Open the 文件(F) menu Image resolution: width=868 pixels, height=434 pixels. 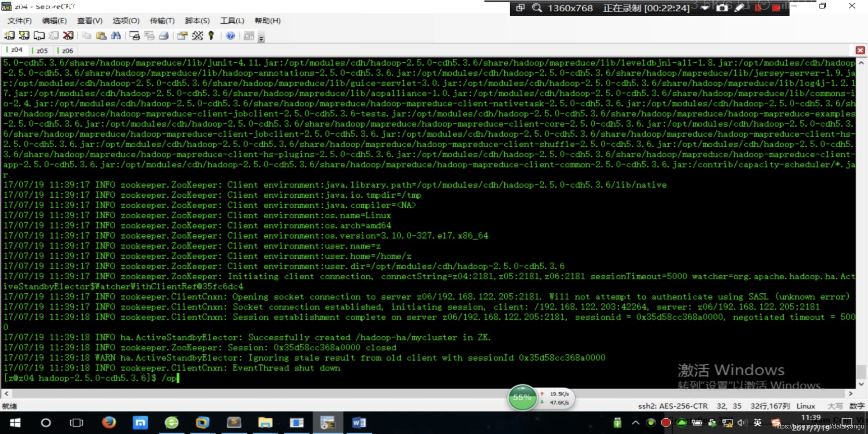tap(19, 20)
